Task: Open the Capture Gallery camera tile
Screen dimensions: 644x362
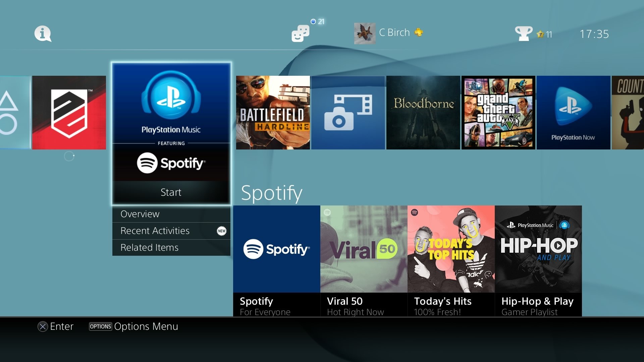Action: [x=348, y=113]
